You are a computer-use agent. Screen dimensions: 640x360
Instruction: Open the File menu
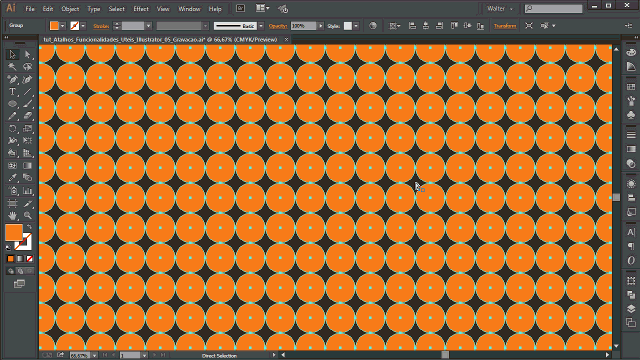(x=30, y=9)
